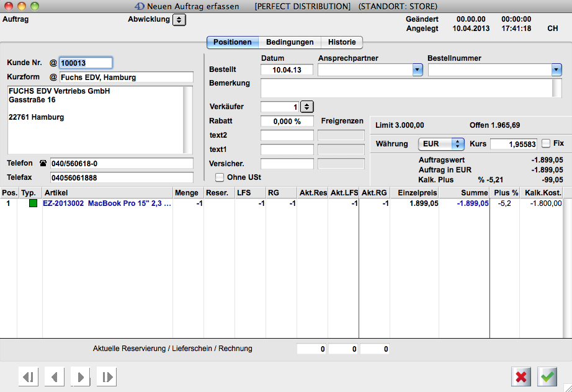Toggle the Fix exchange rate checkbox
The width and height of the screenshot is (572, 392).
(x=546, y=143)
